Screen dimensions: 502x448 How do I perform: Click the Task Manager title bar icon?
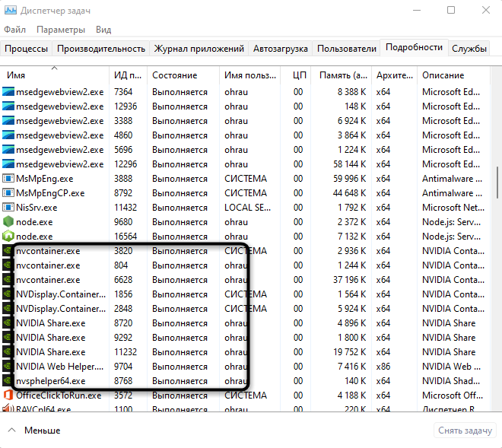[x=10, y=10]
